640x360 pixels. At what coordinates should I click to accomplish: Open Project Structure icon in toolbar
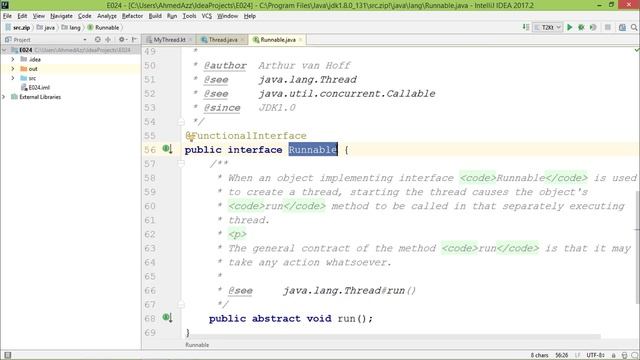coord(622,27)
